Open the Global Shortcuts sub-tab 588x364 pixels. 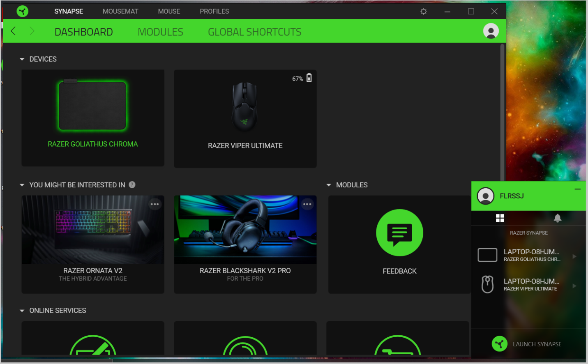[x=255, y=32]
